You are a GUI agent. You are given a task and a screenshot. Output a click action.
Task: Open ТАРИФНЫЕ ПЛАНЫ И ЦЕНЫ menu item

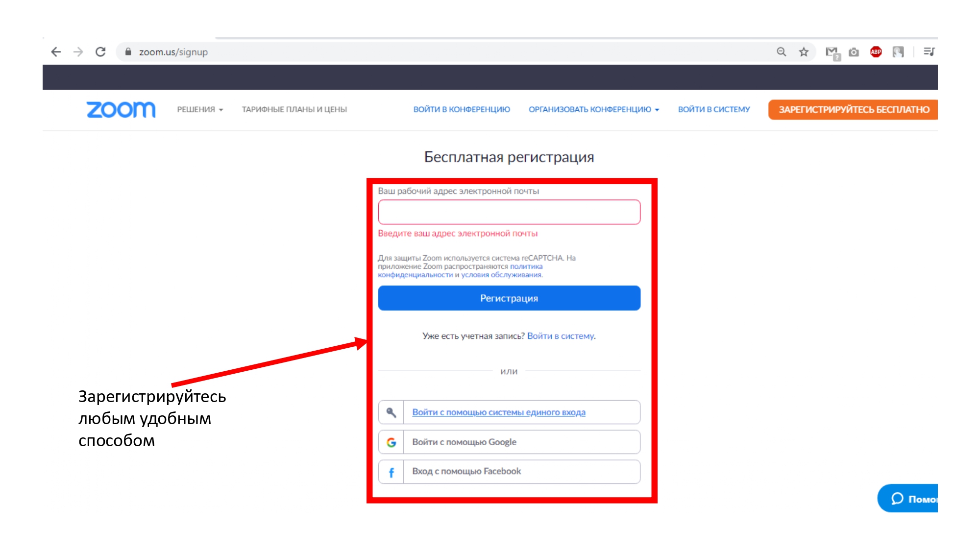click(x=294, y=110)
